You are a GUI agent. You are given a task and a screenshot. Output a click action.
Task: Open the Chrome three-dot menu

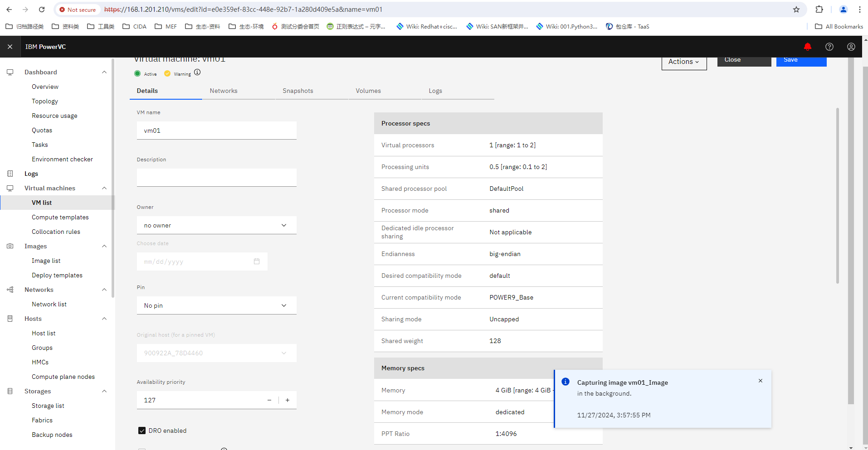[860, 10]
